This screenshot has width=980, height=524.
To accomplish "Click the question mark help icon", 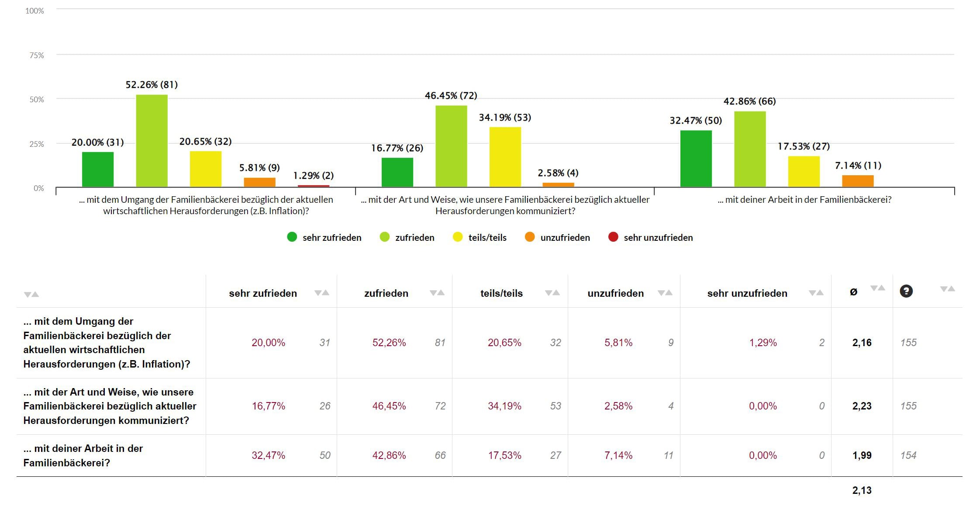I will [906, 291].
